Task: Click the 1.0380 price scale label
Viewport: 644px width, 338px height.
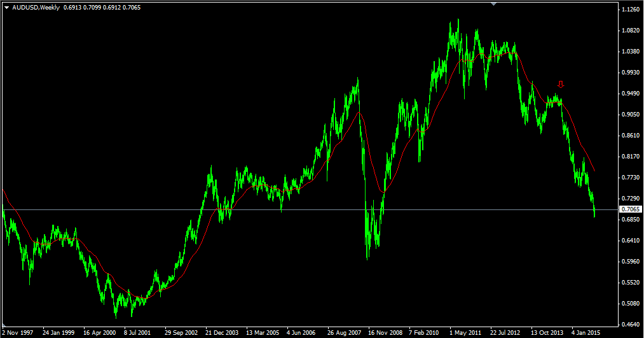Action: [631, 52]
